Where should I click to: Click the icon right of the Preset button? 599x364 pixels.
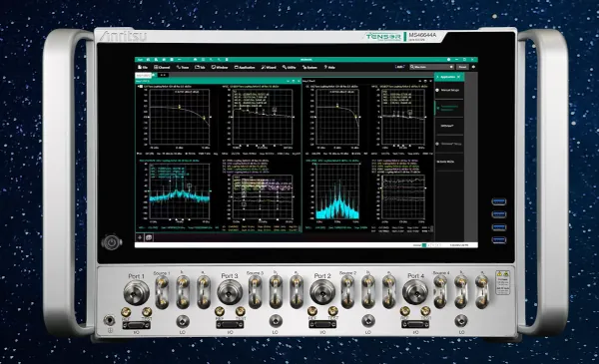[x=473, y=67]
